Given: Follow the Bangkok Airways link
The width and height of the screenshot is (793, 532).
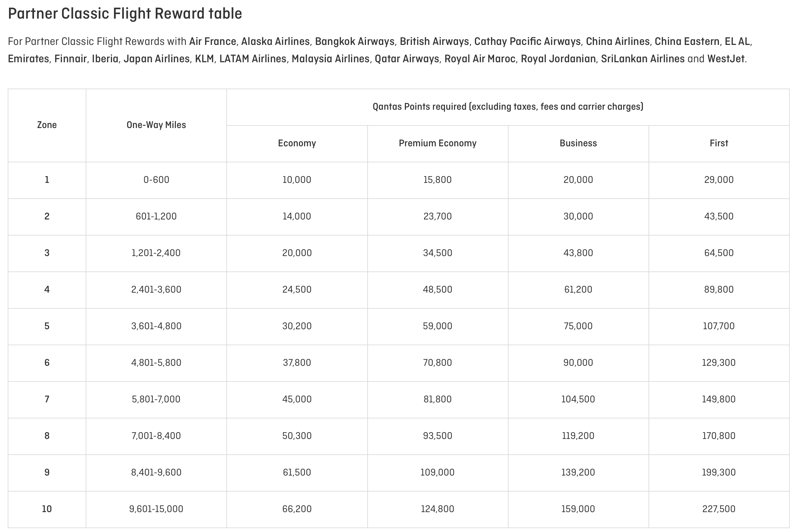Looking at the screenshot, I should (354, 41).
